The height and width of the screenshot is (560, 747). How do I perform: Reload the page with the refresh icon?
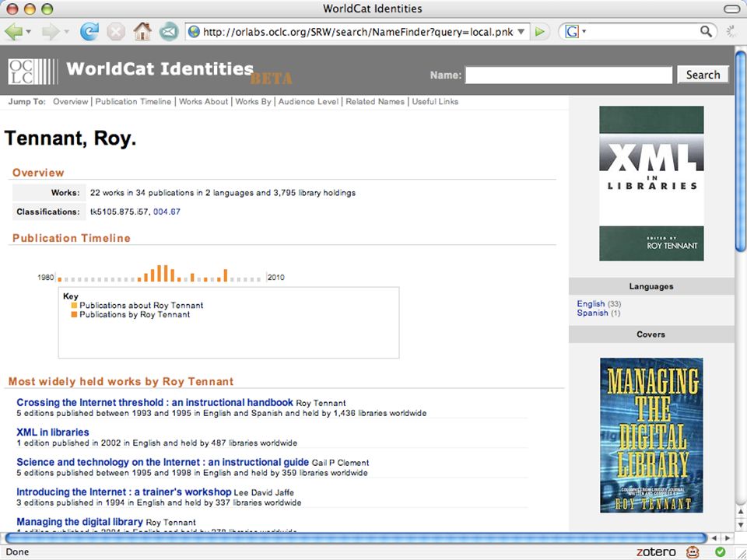pos(89,32)
